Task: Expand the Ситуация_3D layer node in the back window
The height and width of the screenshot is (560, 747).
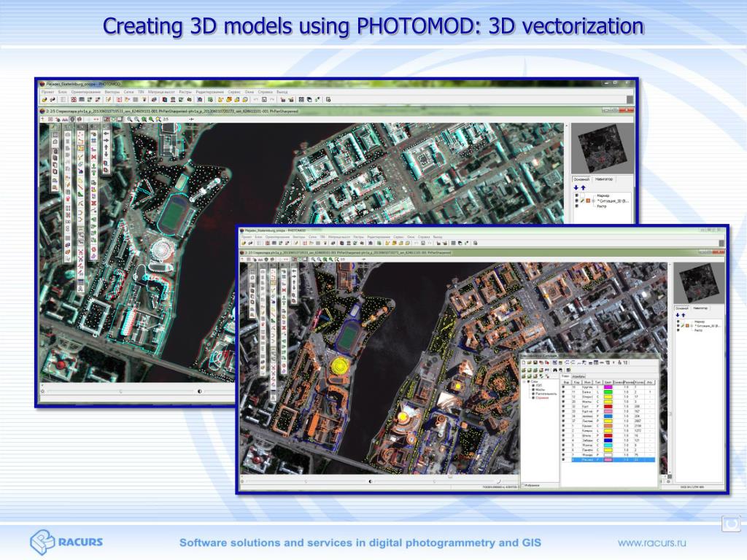Action: tap(593, 201)
